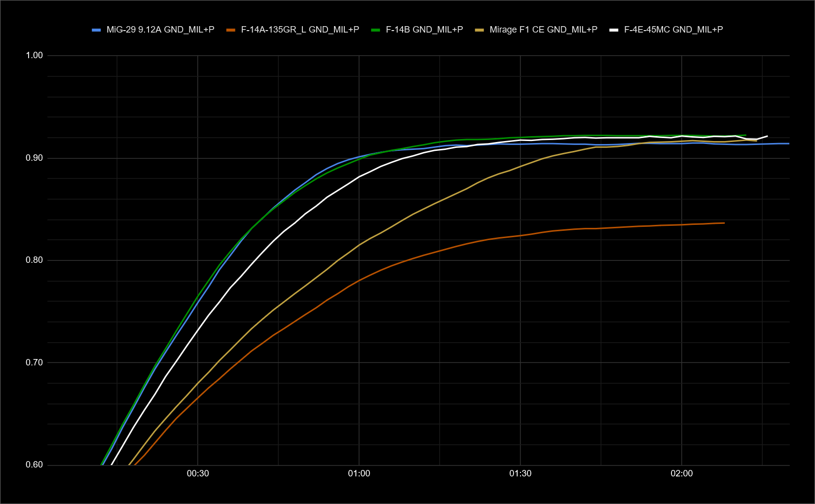The width and height of the screenshot is (815, 504).
Task: Select the 01:00 time axis label
Action: (359, 473)
